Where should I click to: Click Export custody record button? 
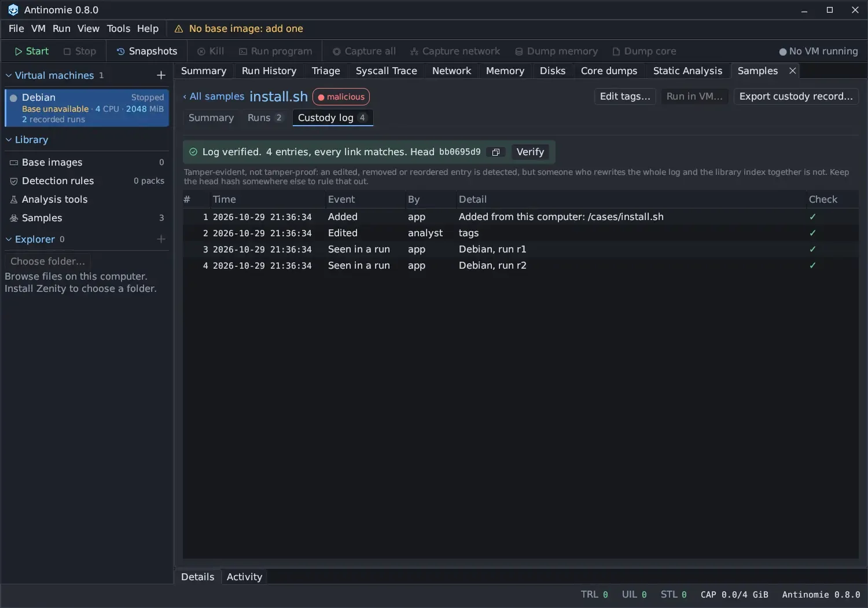click(x=796, y=96)
